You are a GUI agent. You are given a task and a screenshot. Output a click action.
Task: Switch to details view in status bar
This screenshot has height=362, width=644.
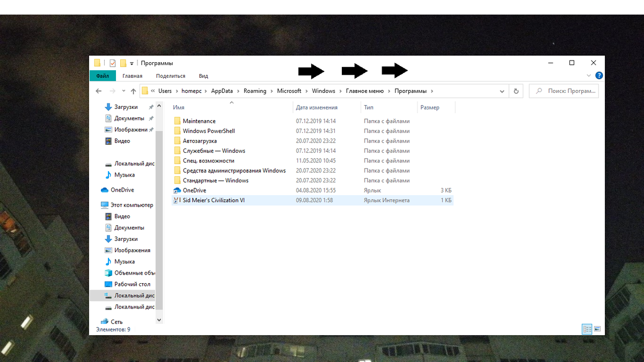click(587, 329)
